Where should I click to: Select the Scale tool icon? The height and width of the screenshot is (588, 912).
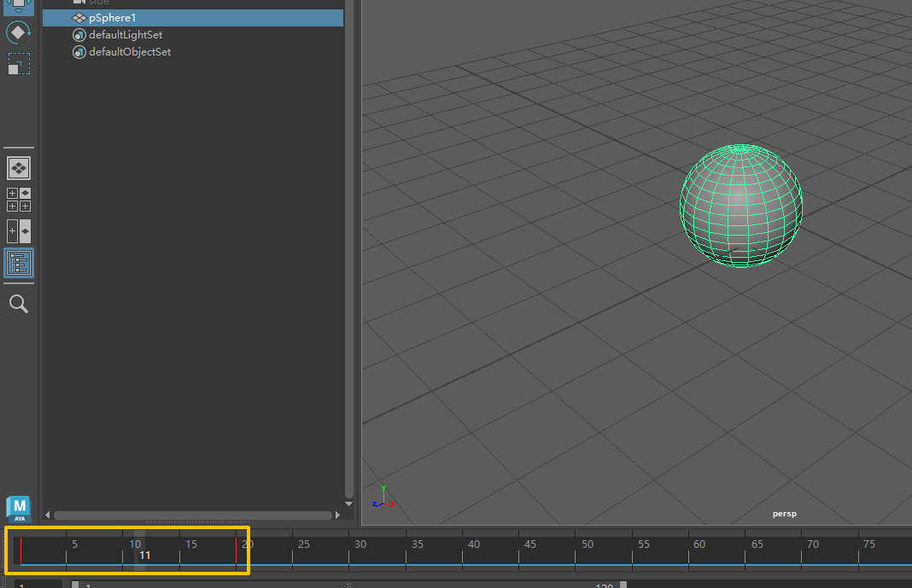coord(19,64)
